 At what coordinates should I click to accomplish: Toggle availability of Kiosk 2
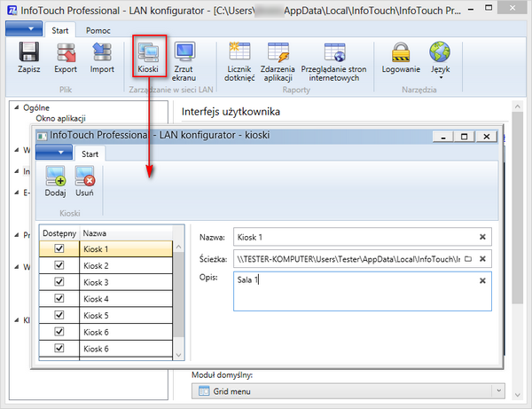[59, 265]
